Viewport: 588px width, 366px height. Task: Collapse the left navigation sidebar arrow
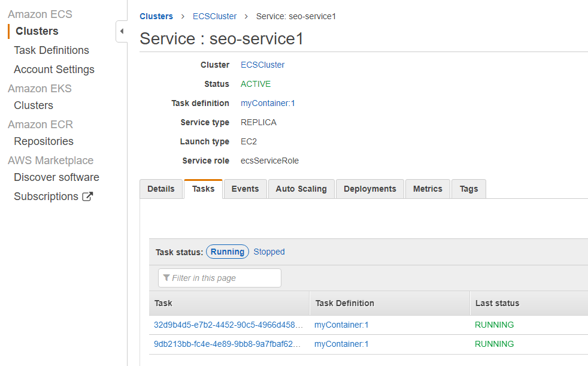coord(122,31)
